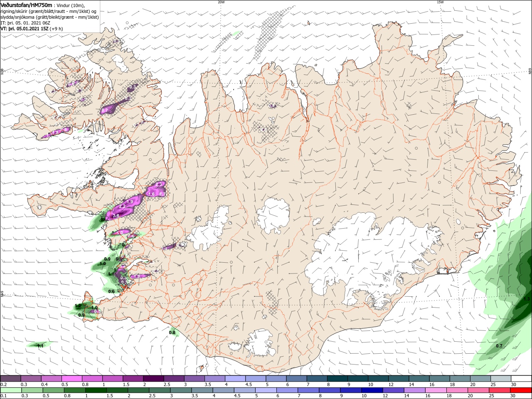
Task: Select top-row purple swatch labeled 0.3
Action: tap(31, 379)
